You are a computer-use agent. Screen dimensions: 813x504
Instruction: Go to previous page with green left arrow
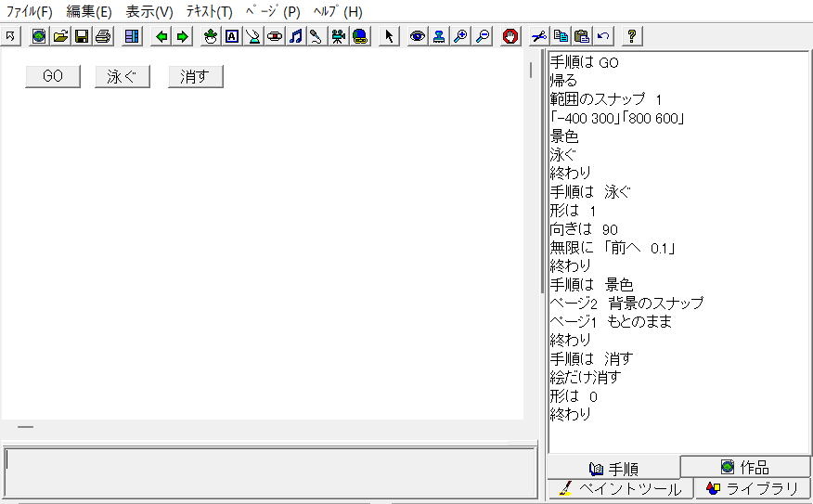coord(161,36)
